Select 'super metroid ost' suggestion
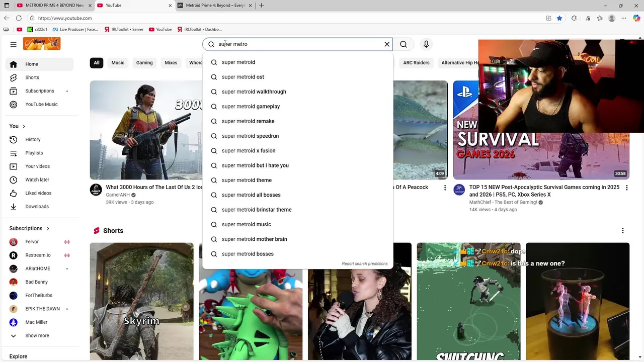Image resolution: width=644 pixels, height=362 pixels. pos(298,77)
